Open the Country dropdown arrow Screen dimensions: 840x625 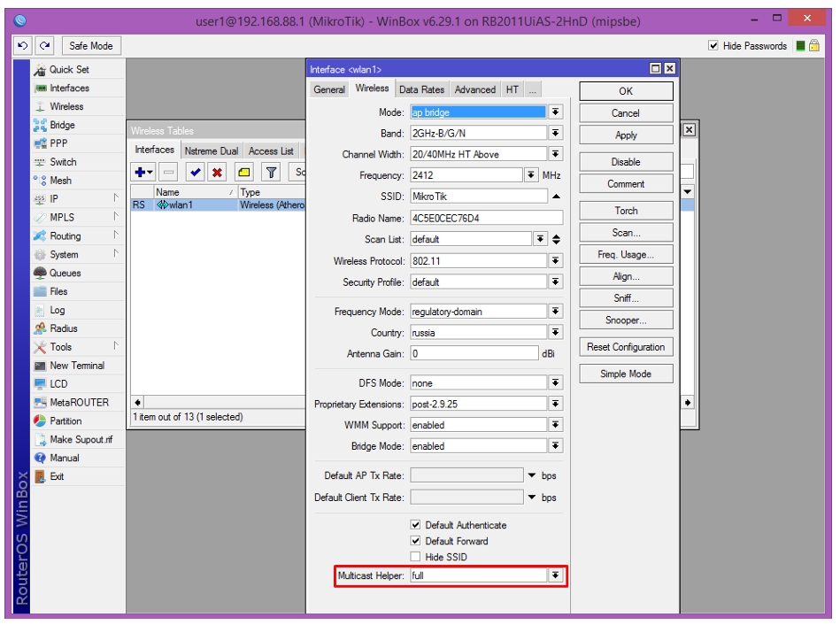(556, 333)
